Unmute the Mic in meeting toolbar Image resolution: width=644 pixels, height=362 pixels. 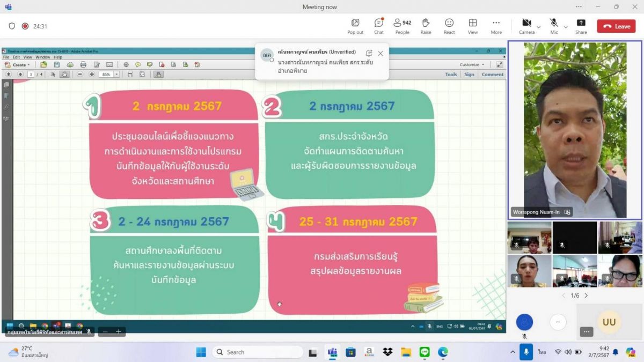[x=554, y=24]
